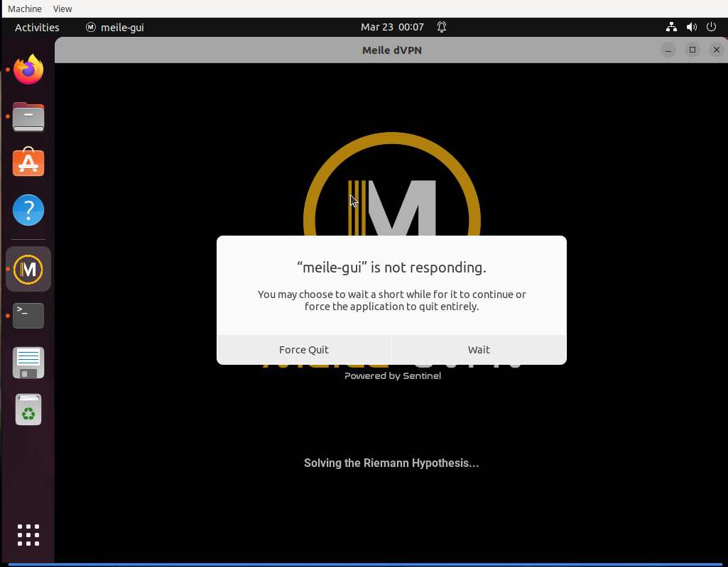This screenshot has width=728, height=567.
Task: Wait for meile-gui to respond
Action: point(479,349)
